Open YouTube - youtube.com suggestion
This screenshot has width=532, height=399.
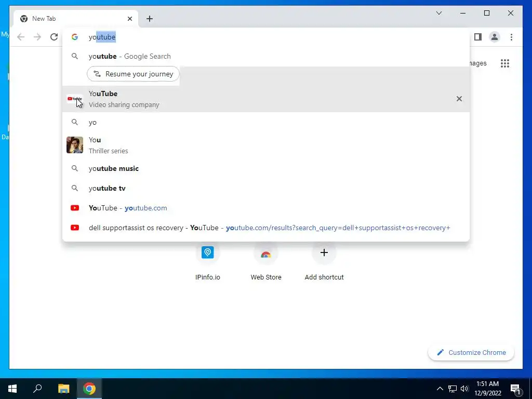pyautogui.click(x=266, y=208)
